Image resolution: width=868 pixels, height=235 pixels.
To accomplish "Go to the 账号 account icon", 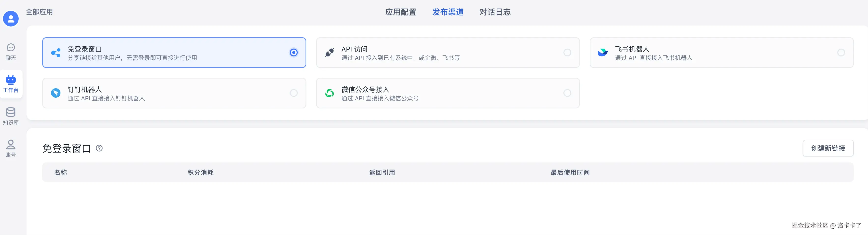I will [11, 144].
